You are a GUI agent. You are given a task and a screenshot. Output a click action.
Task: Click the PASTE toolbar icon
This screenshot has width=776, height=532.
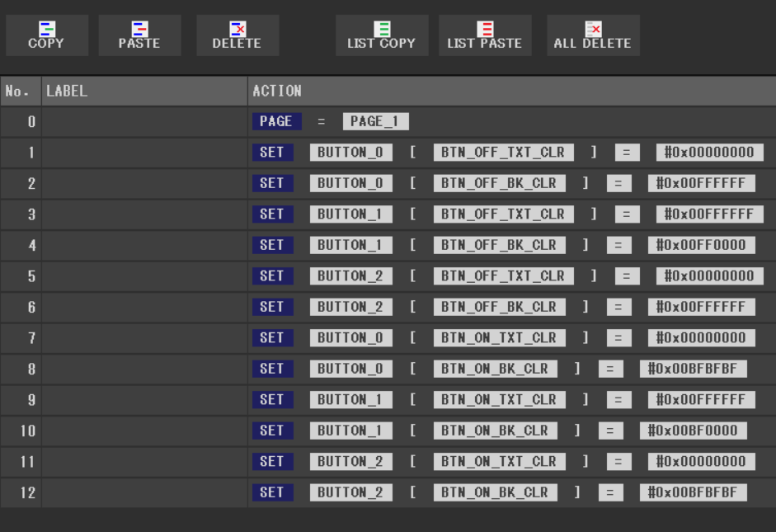(x=139, y=35)
